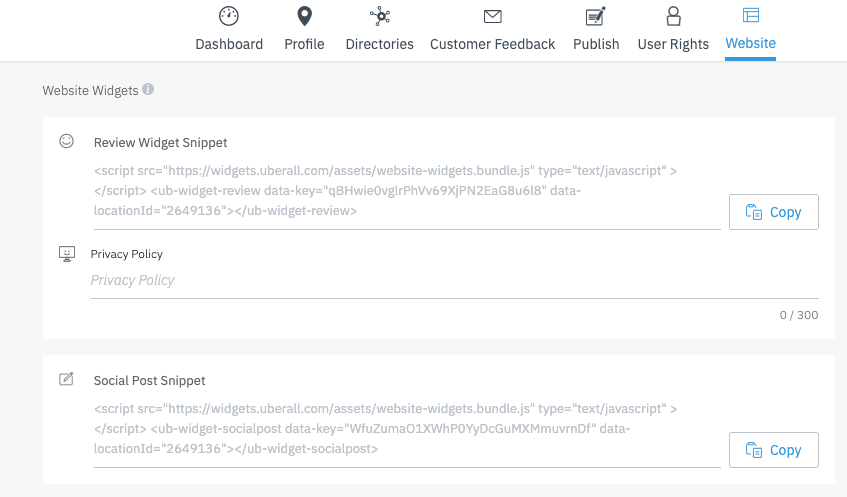Screen dimensions: 847x497
Task: Click the Profile map pin icon
Action: coord(305,16)
